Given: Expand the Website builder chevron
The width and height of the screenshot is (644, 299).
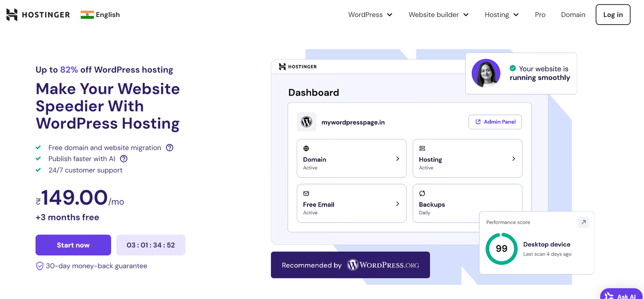Looking at the screenshot, I should pyautogui.click(x=466, y=15).
